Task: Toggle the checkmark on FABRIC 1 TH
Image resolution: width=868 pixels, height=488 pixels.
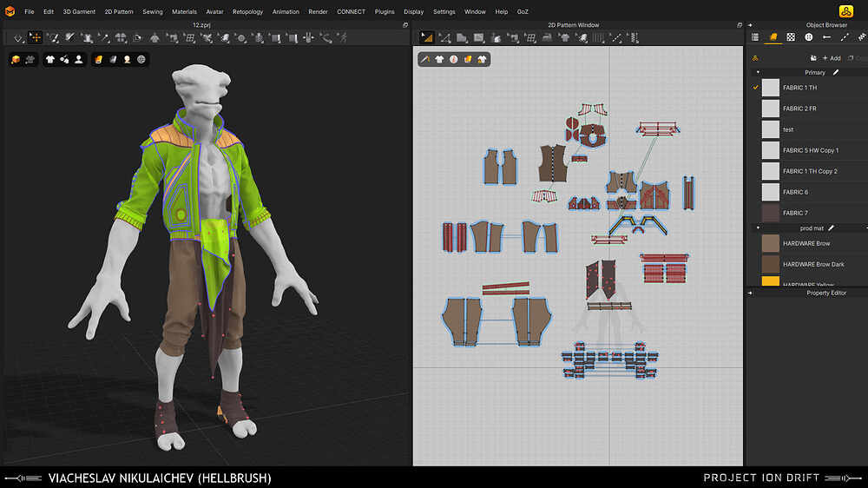Action: (755, 88)
